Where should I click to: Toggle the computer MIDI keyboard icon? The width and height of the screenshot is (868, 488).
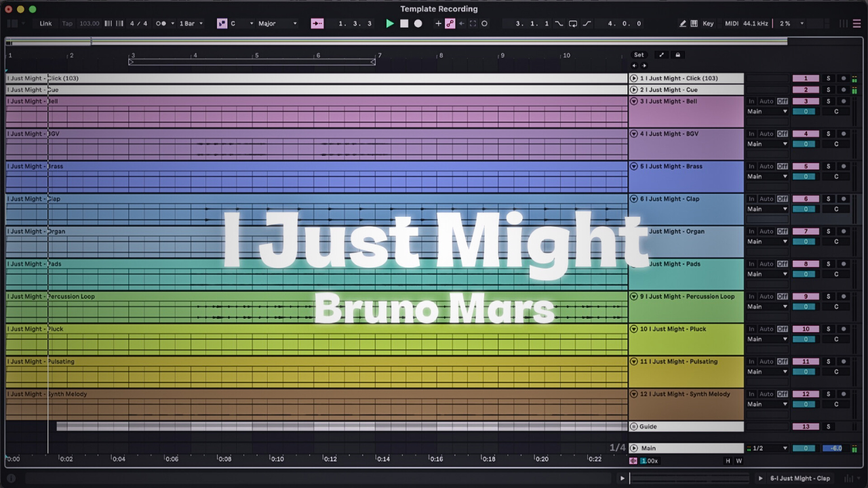694,24
